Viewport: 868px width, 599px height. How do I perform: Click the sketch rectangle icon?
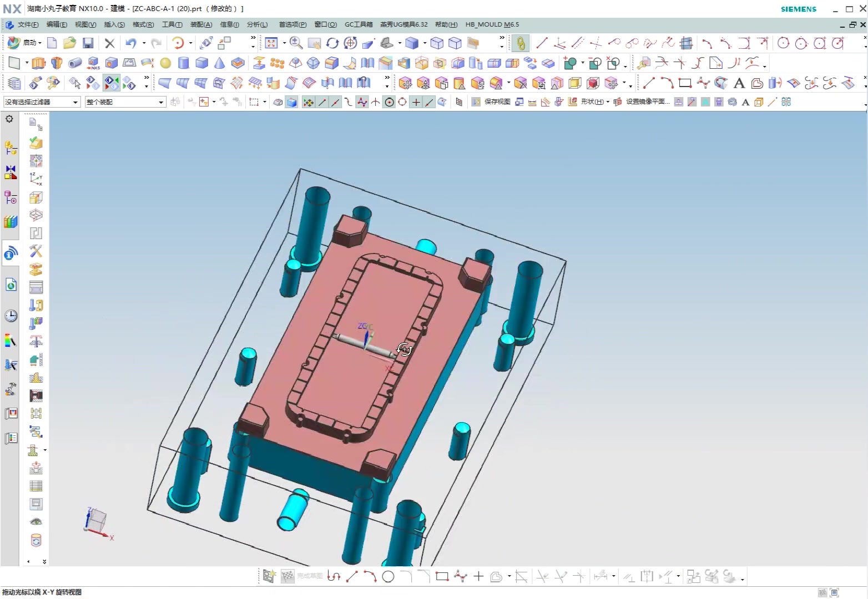14,63
